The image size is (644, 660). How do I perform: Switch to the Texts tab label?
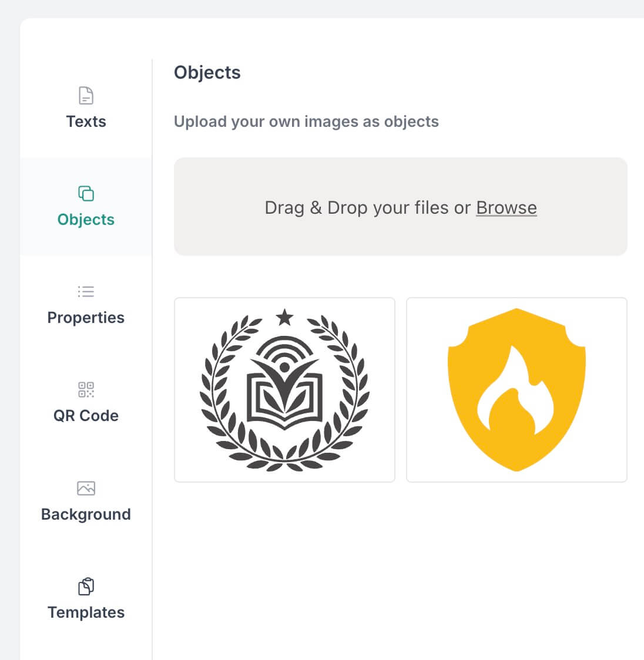coord(86,122)
